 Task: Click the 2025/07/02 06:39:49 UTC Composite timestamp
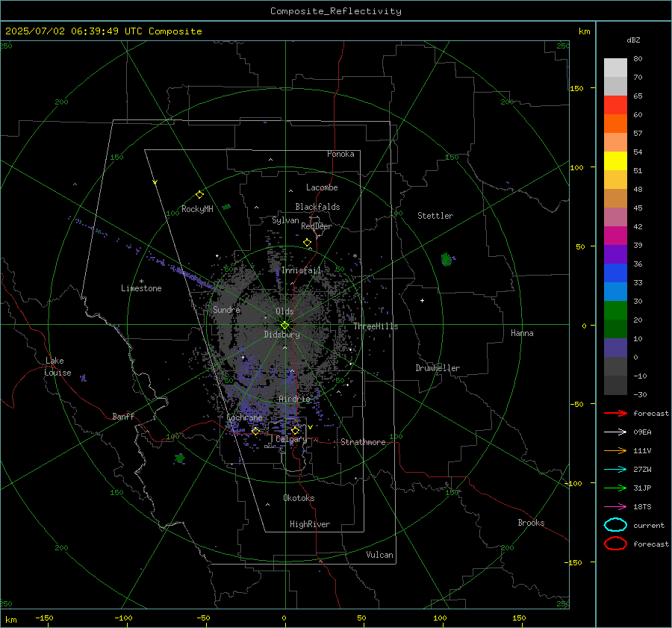pyautogui.click(x=103, y=31)
